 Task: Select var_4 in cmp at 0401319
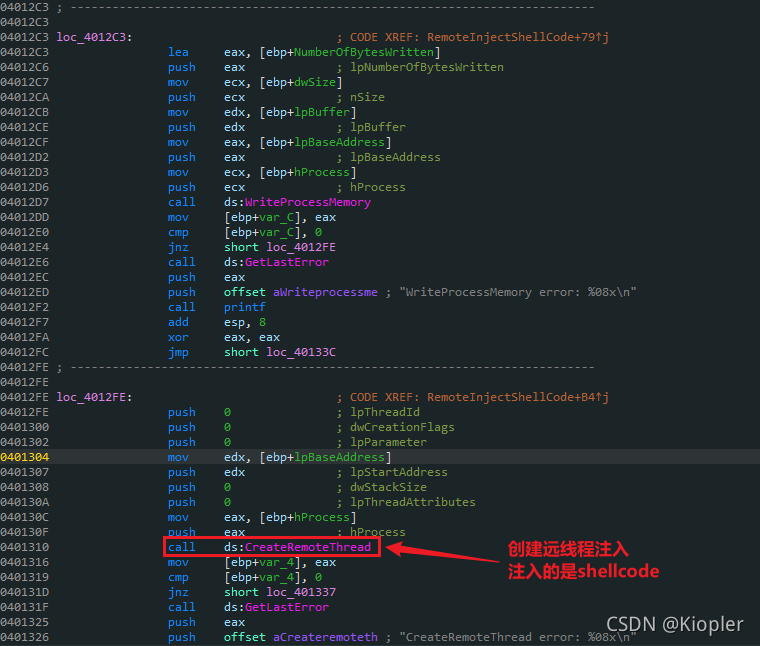[276, 577]
